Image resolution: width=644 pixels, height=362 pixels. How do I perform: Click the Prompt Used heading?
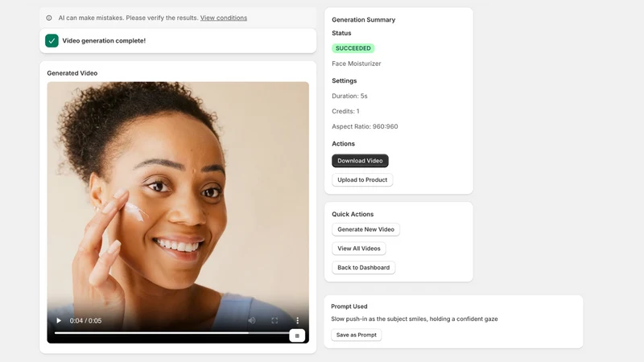tap(349, 306)
